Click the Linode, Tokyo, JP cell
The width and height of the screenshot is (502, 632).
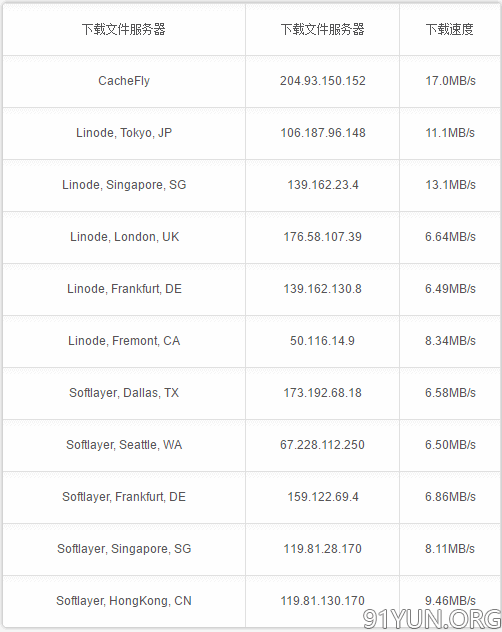point(124,133)
